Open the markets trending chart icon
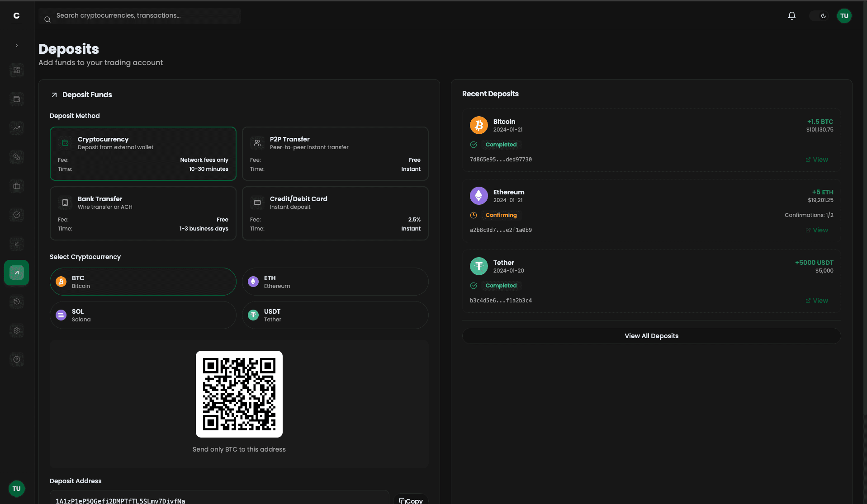This screenshot has width=867, height=504. pyautogui.click(x=16, y=128)
